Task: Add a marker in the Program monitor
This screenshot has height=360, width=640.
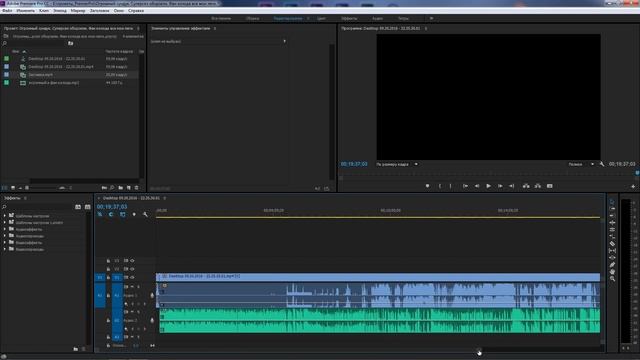Action: pos(427,186)
